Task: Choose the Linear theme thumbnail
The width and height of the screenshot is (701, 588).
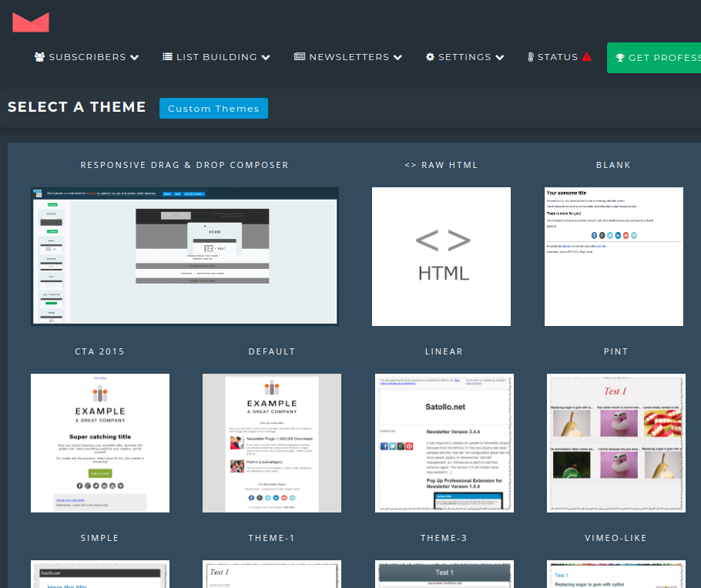Action: 444,443
